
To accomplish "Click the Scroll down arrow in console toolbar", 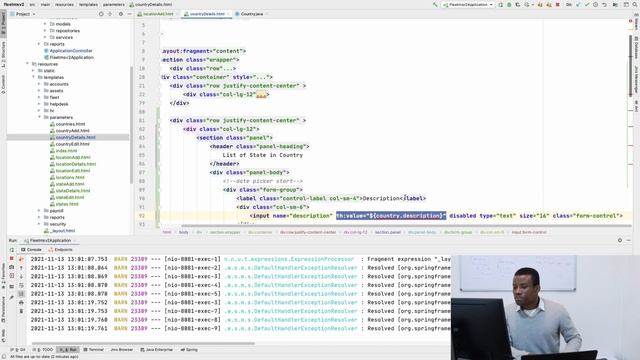I will coord(21,276).
